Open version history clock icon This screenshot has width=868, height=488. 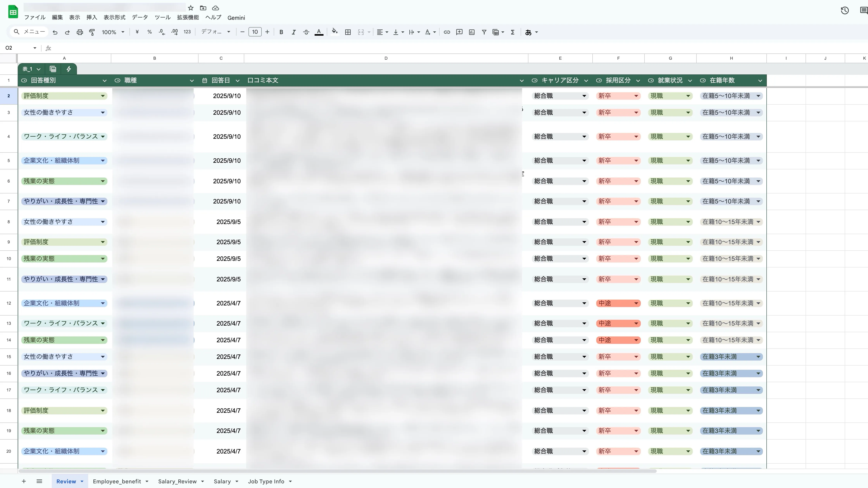click(x=844, y=10)
